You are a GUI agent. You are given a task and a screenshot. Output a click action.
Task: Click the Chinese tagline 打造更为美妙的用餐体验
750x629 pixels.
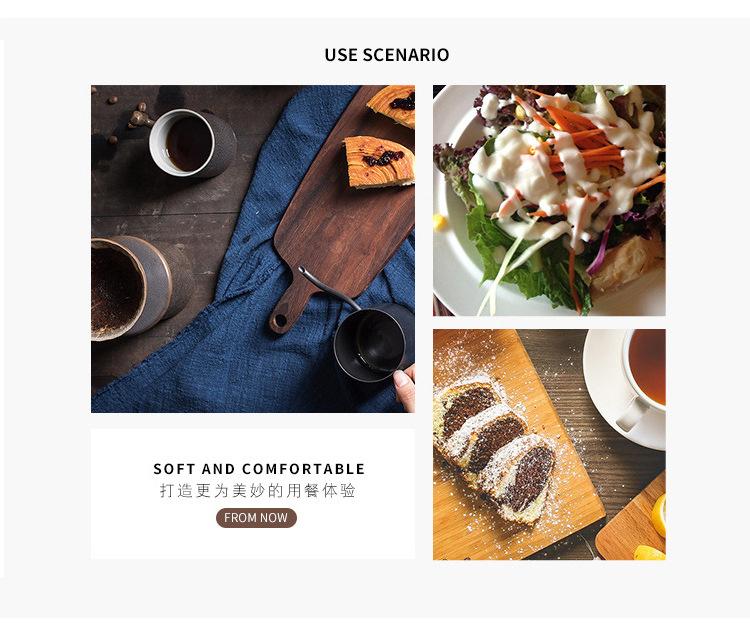258,491
